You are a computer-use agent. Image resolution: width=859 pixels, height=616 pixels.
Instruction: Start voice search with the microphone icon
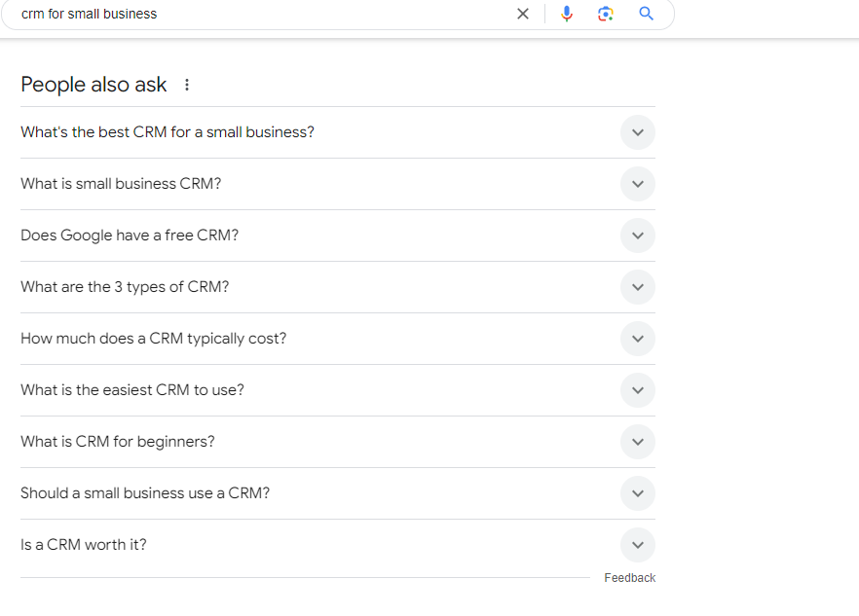click(x=567, y=14)
